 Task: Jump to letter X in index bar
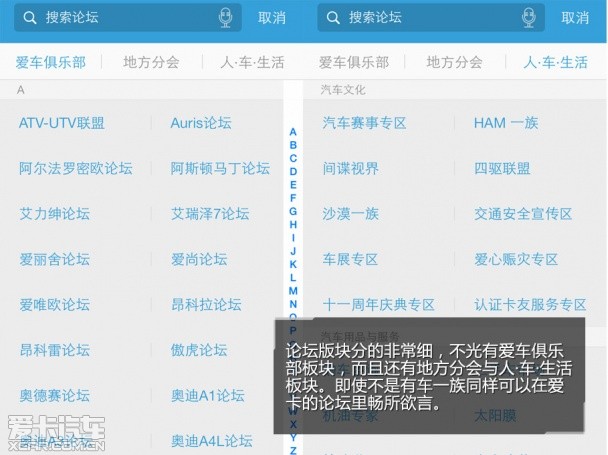click(x=293, y=424)
